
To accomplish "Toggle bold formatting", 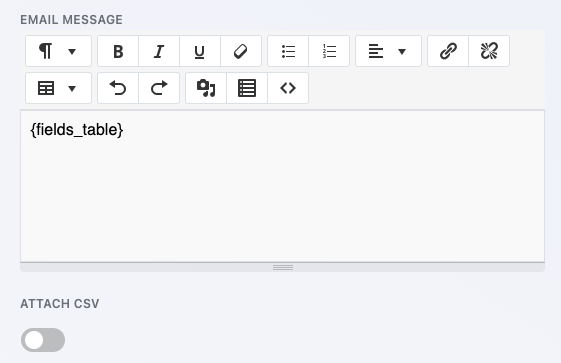I will pyautogui.click(x=118, y=51).
